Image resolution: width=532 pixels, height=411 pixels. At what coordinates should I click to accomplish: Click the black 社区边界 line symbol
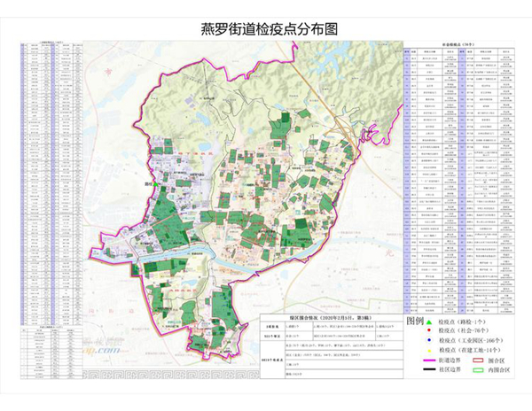429,369
